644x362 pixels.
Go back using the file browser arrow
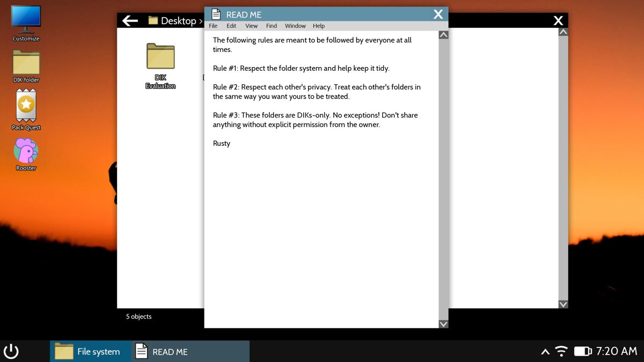pyautogui.click(x=130, y=20)
